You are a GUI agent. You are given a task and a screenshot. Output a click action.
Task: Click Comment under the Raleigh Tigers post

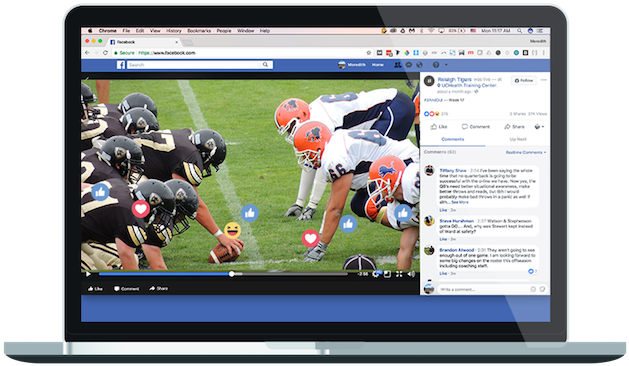click(x=476, y=127)
